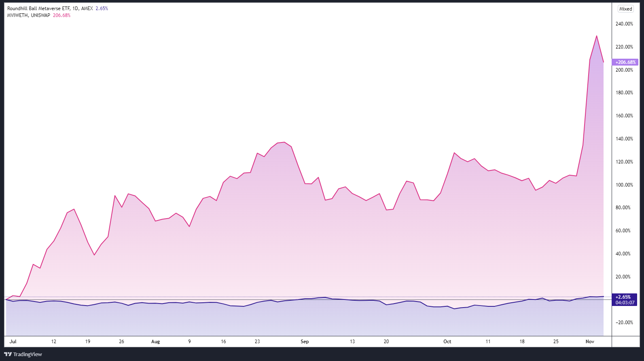Click the −20.00% scale label

(x=624, y=323)
